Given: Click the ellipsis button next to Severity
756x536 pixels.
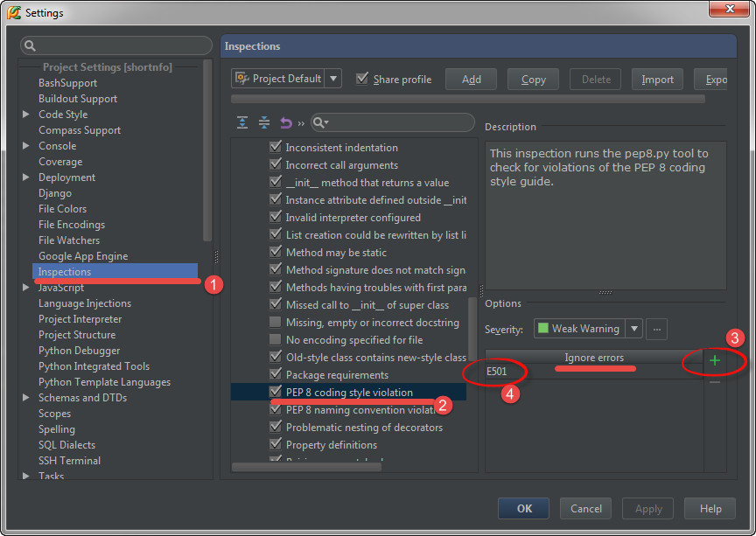Looking at the screenshot, I should pyautogui.click(x=656, y=330).
